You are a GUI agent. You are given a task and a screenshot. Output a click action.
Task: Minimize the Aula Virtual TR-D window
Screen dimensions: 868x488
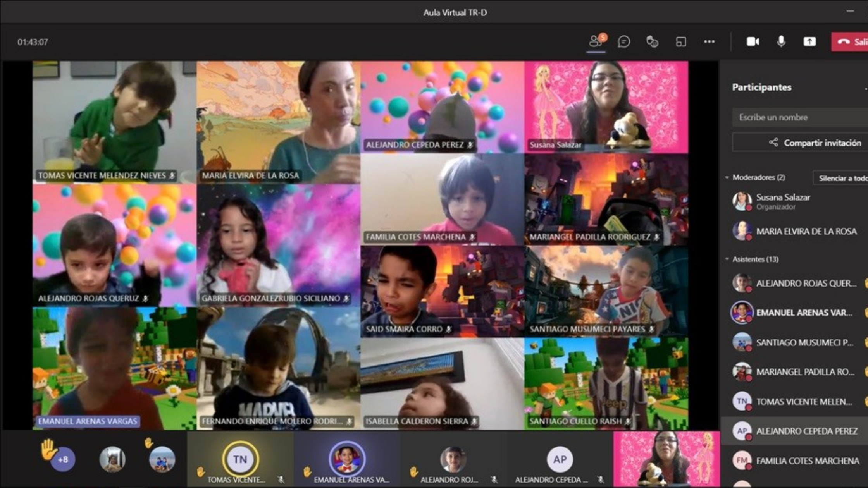pos(850,12)
